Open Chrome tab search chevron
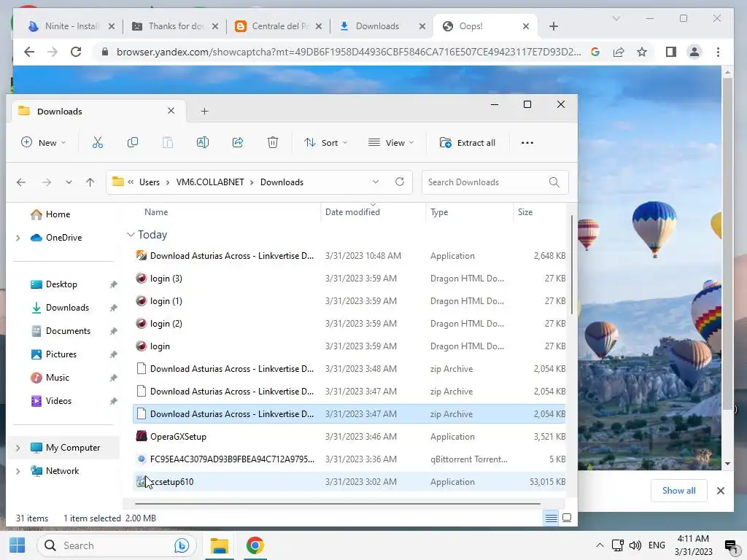This screenshot has height=560, width=747. tap(616, 18)
